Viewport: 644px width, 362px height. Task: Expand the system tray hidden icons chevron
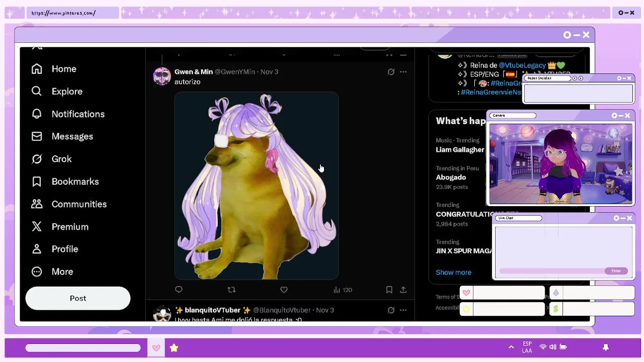(x=511, y=347)
